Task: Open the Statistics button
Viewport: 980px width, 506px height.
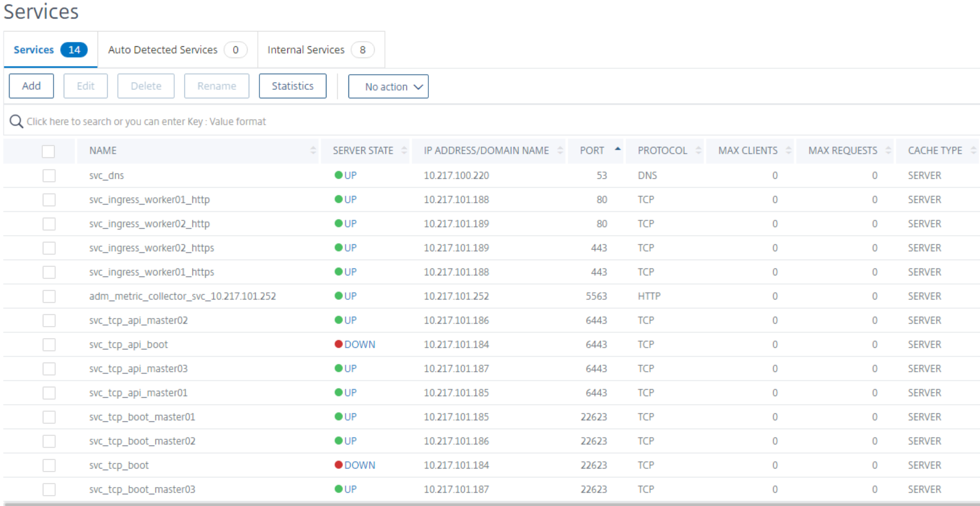Action: [x=292, y=86]
